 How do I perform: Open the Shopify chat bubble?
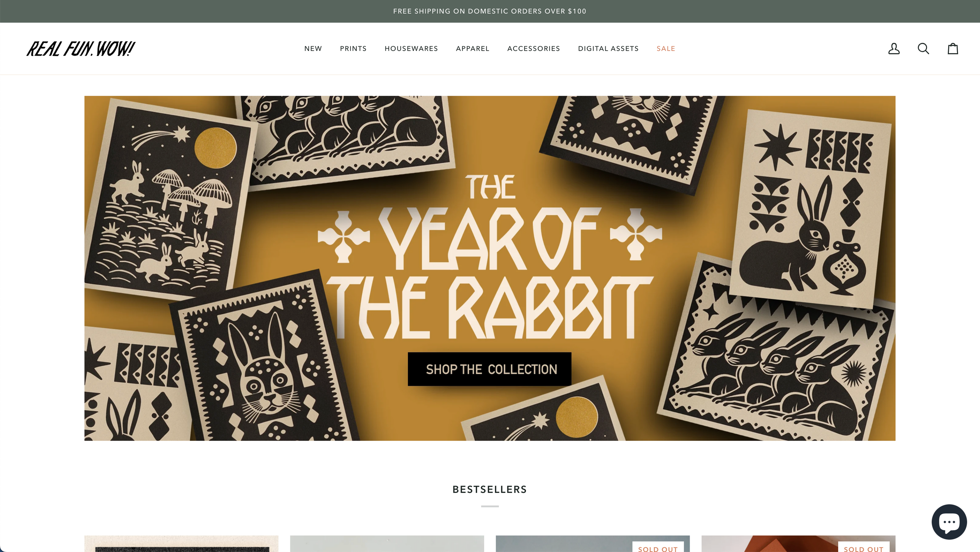tap(949, 522)
